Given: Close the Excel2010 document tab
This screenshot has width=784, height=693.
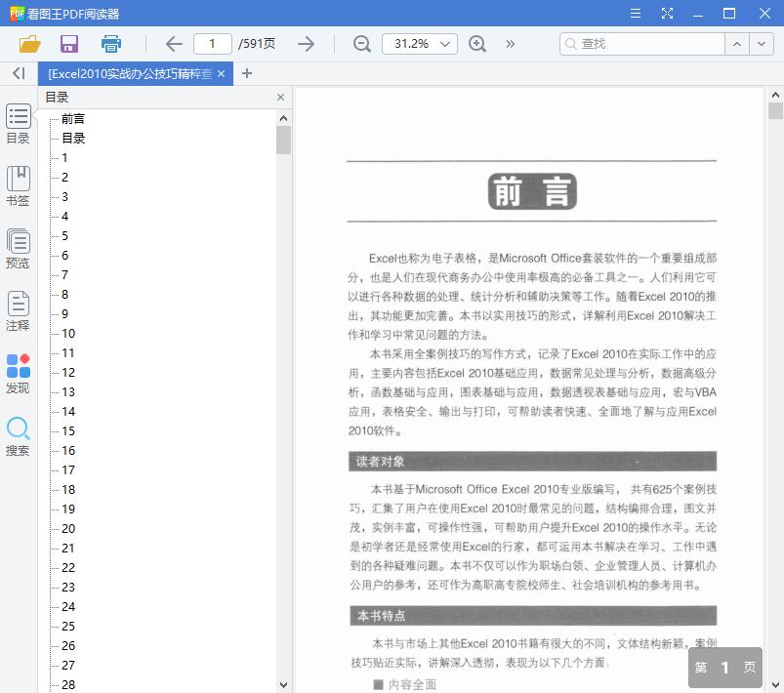Looking at the screenshot, I should [221, 73].
